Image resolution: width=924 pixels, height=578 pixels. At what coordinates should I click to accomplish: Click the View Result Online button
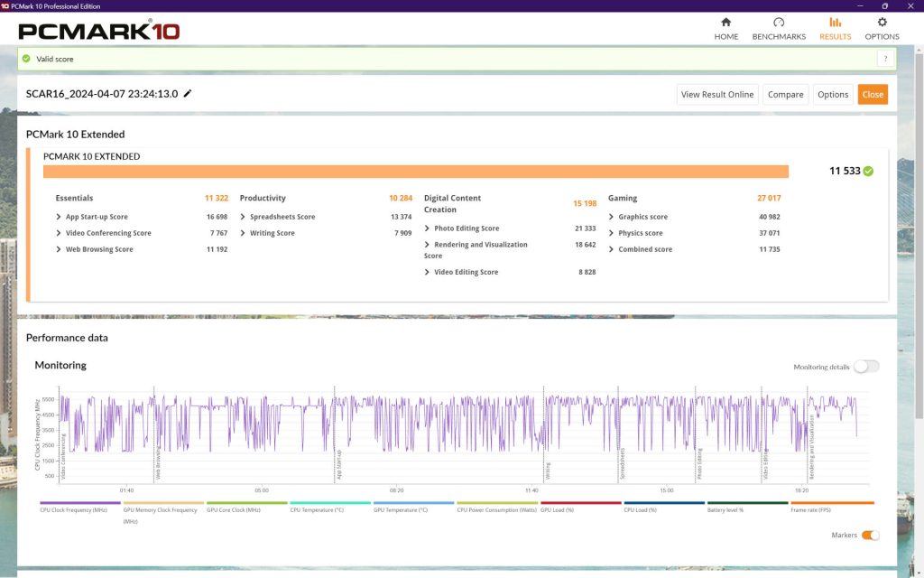tap(716, 94)
